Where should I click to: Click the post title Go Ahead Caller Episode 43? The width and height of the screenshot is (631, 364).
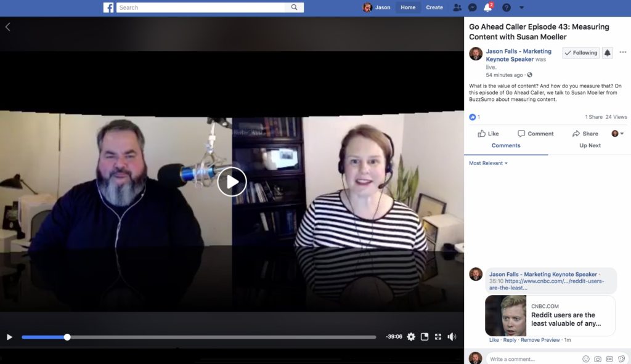(539, 32)
